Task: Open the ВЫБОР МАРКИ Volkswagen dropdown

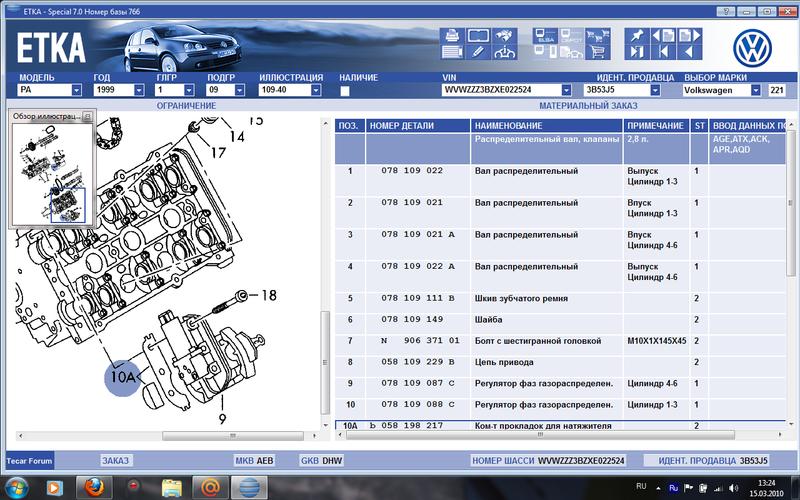Action: (x=756, y=90)
